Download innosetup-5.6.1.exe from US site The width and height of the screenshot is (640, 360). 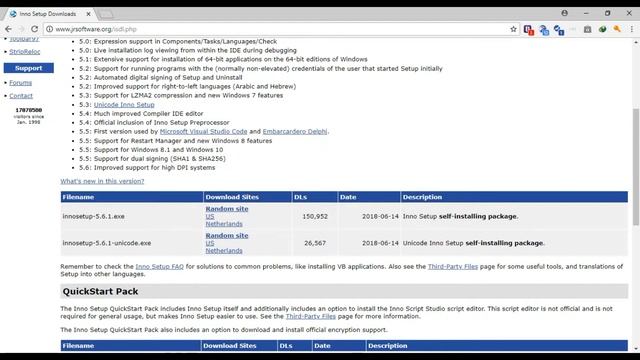(210, 216)
